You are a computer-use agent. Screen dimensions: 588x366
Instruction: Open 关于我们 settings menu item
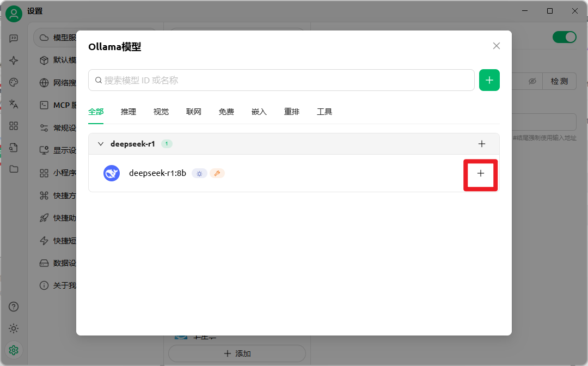click(x=58, y=285)
